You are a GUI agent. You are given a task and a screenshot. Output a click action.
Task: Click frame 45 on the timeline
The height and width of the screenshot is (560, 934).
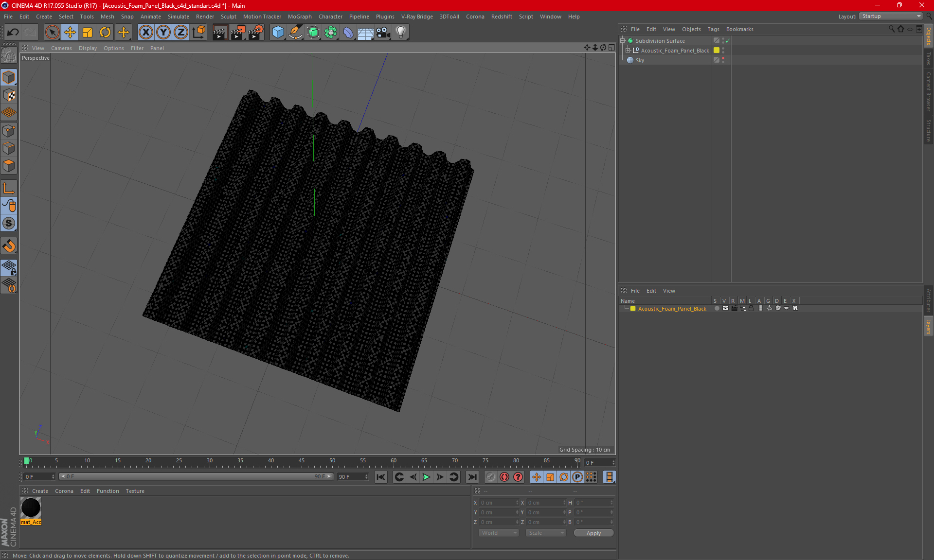pos(302,461)
